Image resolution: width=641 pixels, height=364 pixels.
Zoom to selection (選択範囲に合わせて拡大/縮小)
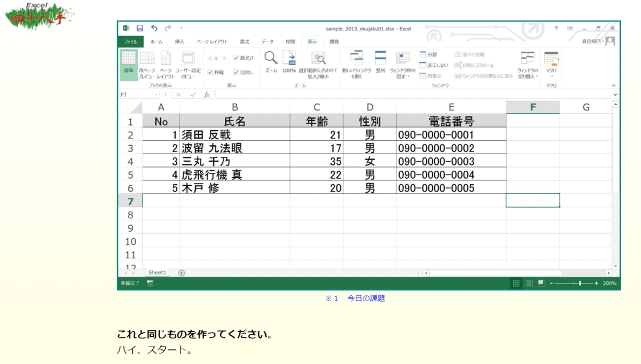(318, 64)
